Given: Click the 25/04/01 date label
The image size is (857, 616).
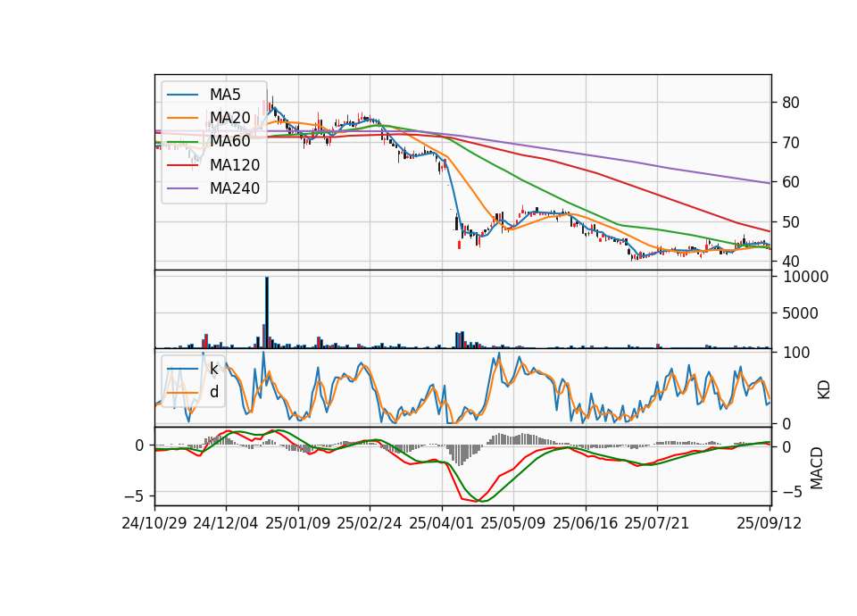Looking at the screenshot, I should pos(442,523).
